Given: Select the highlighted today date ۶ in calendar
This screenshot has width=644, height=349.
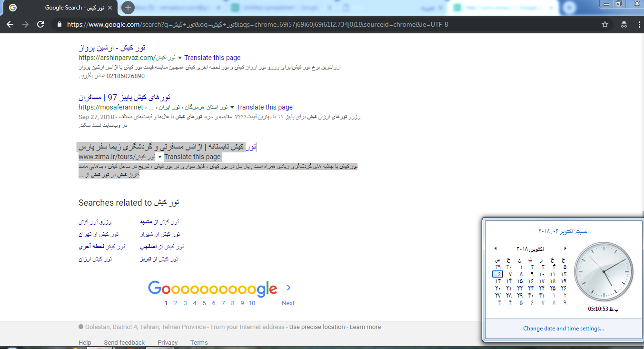Looking at the screenshot, I should [x=497, y=274].
